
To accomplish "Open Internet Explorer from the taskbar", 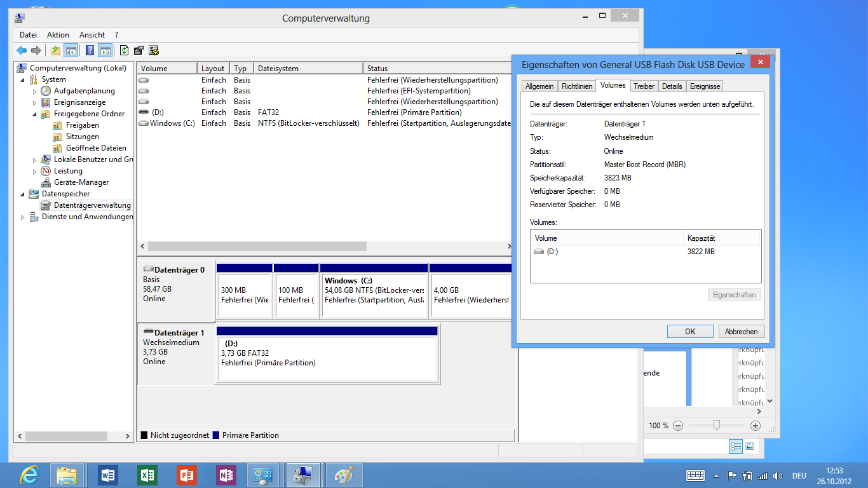I will pyautogui.click(x=29, y=475).
